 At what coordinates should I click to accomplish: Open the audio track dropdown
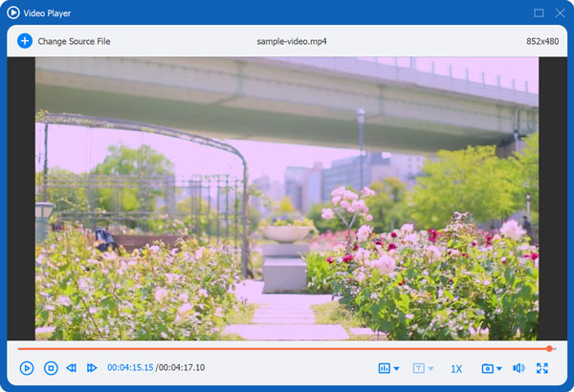[389, 368]
